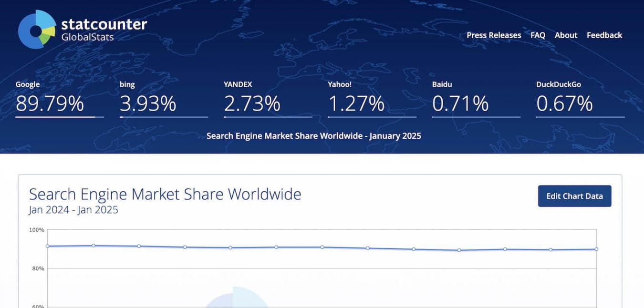This screenshot has height=308, width=644.
Task: Click the DuckDuckGo 0.67% figure
Action: coord(564,103)
